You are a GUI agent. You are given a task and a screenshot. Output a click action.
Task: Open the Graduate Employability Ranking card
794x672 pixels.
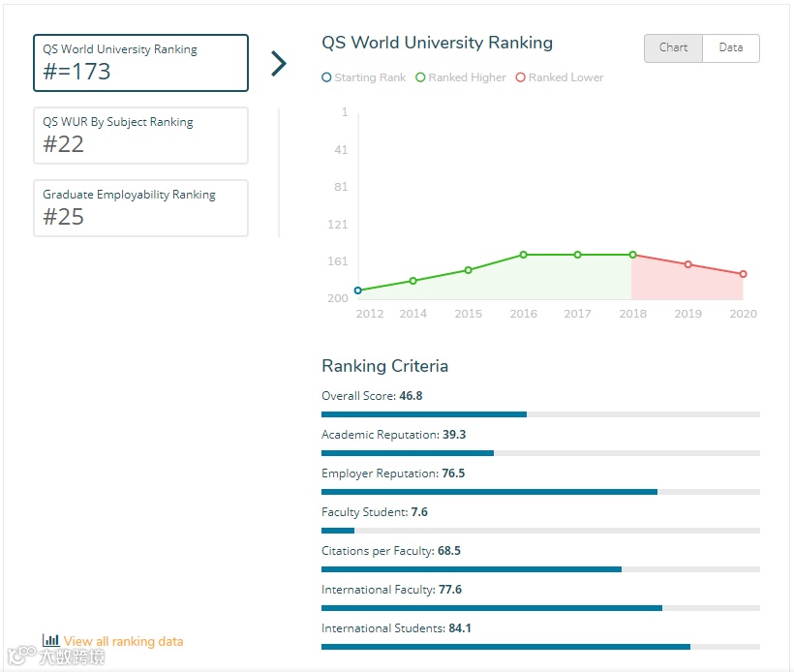(x=140, y=208)
